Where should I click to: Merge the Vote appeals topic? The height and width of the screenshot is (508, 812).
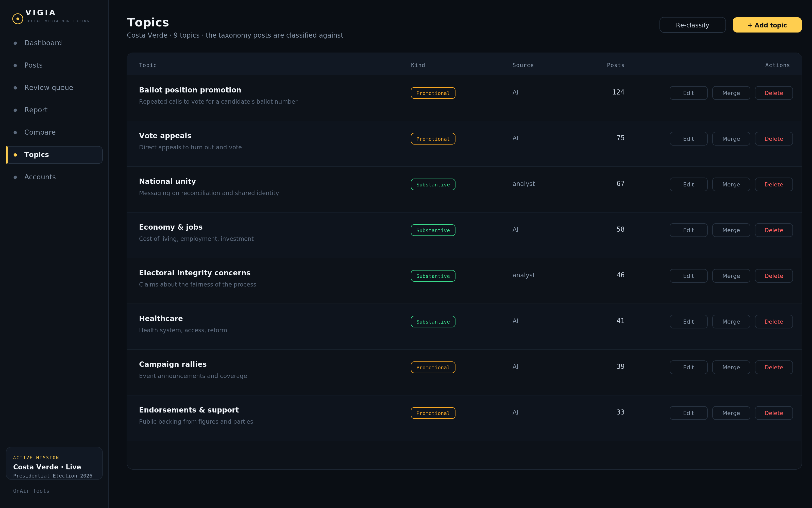tap(731, 139)
